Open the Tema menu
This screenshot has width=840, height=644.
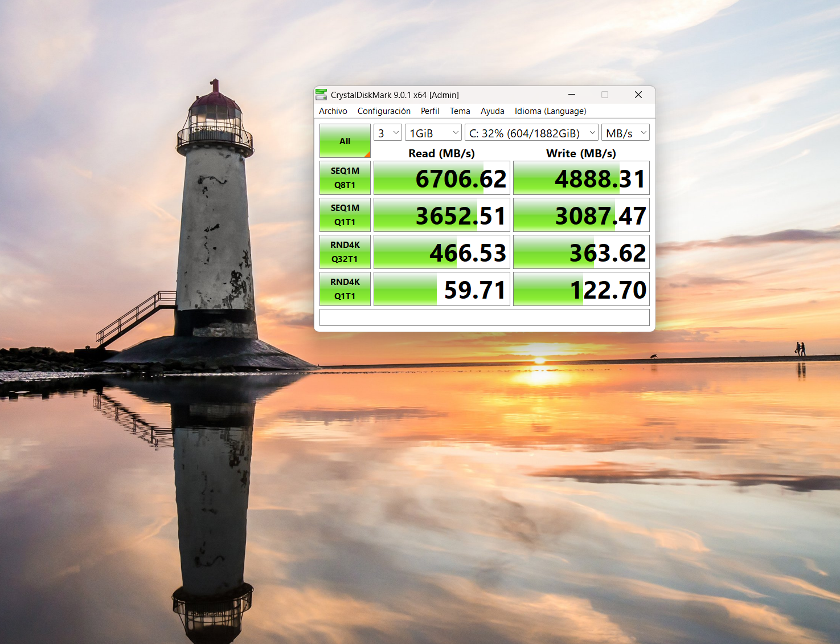tap(460, 111)
